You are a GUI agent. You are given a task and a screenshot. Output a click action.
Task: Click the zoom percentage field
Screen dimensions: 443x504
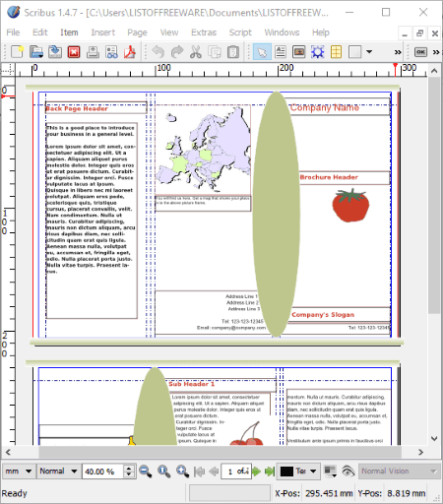(102, 472)
